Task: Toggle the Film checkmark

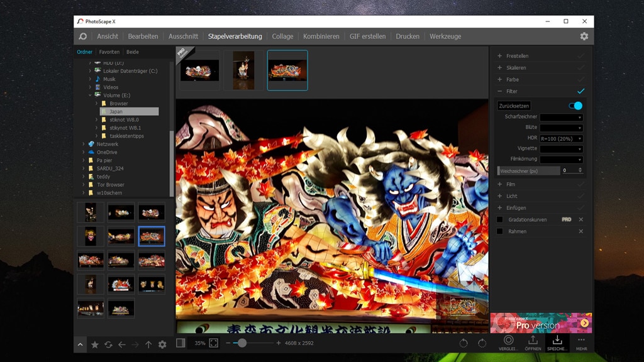Action: coord(580,184)
